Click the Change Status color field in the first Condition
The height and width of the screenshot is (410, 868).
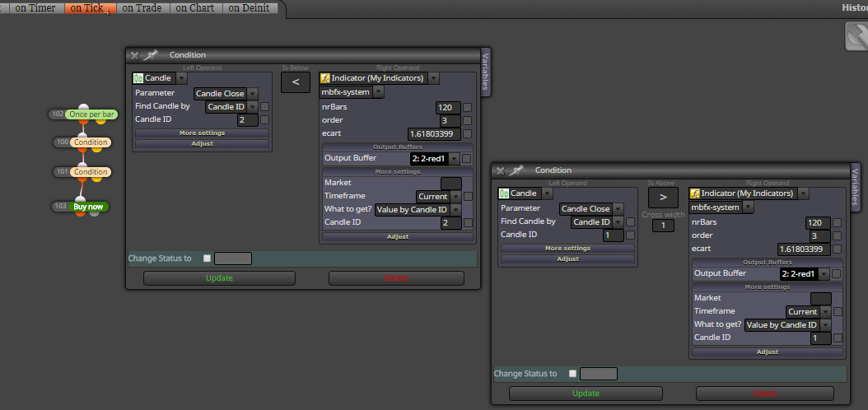(233, 259)
